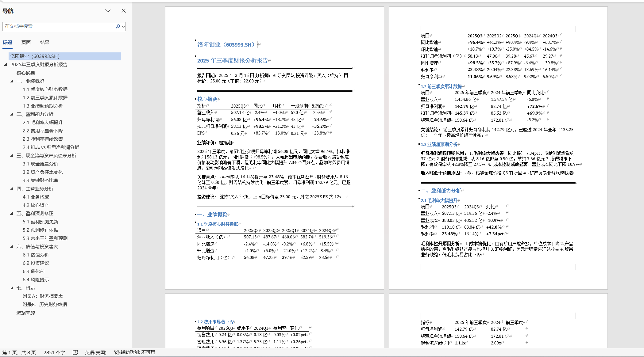The image size is (644, 357).
Task: Collapse the 2025年三季度财报分析报告 heading tree
Action: click(5, 64)
